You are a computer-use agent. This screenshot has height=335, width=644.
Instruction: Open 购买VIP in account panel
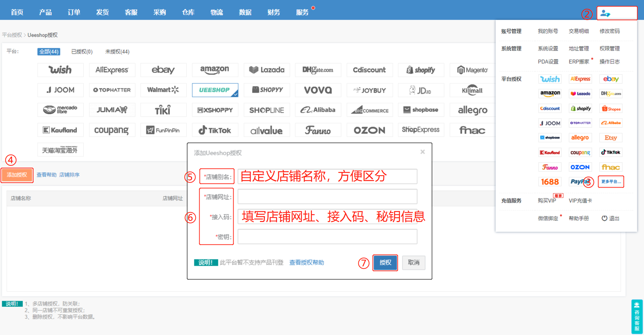click(547, 201)
